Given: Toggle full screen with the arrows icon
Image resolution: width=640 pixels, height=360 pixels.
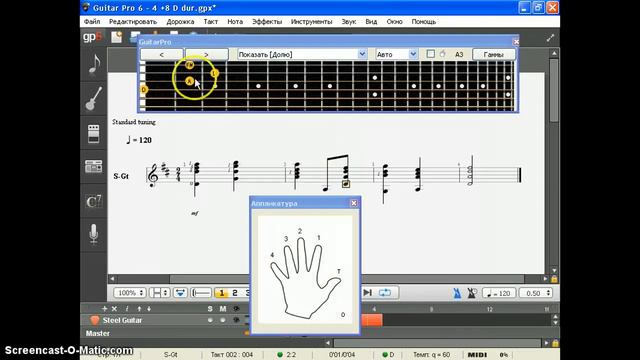Looking at the screenshot, I should pos(550,38).
